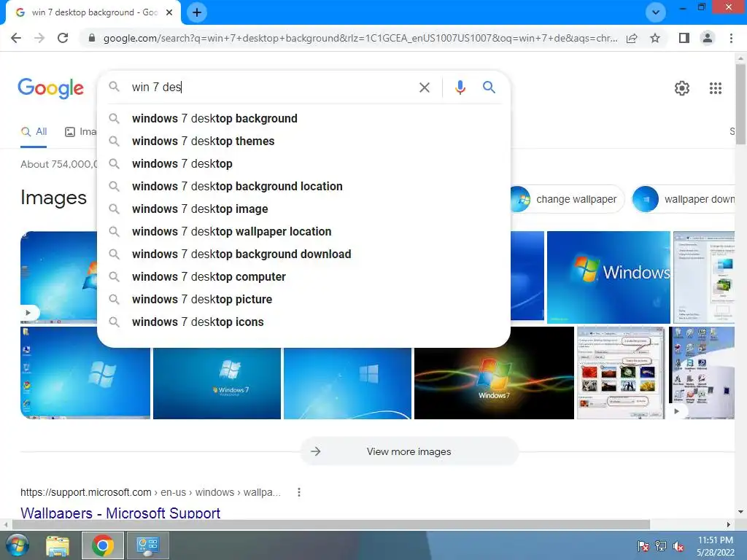747x560 pixels.
Task: Pick 'windows 7 desktop wallpaper location' suggestion
Action: pos(303,231)
